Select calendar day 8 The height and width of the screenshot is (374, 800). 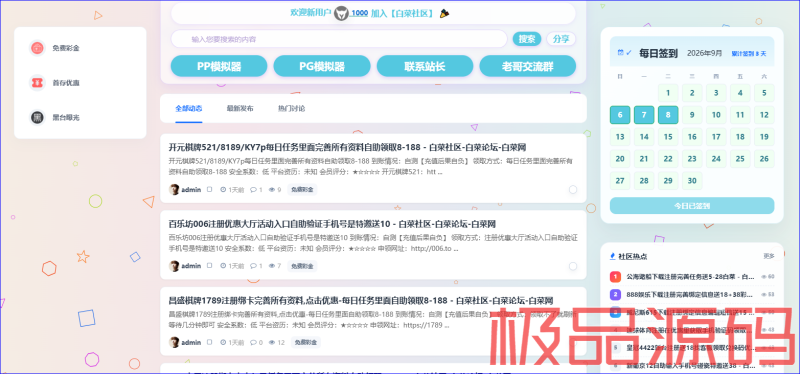click(668, 115)
